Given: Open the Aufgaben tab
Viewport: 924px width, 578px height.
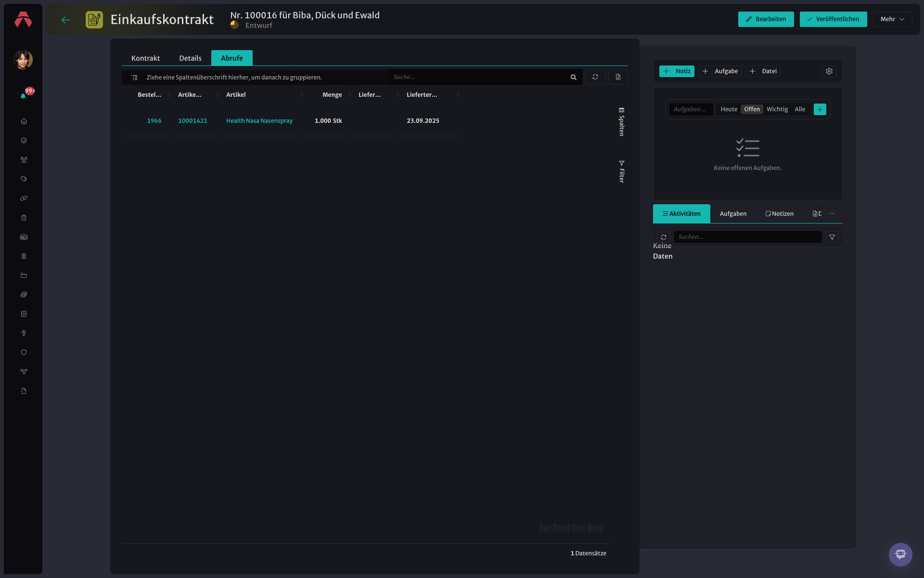Looking at the screenshot, I should [x=733, y=214].
